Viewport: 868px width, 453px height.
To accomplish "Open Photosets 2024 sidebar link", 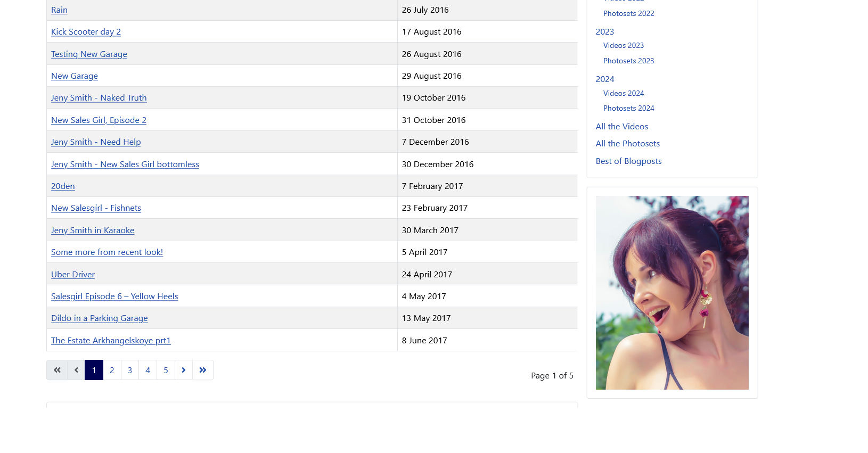I will [629, 108].
